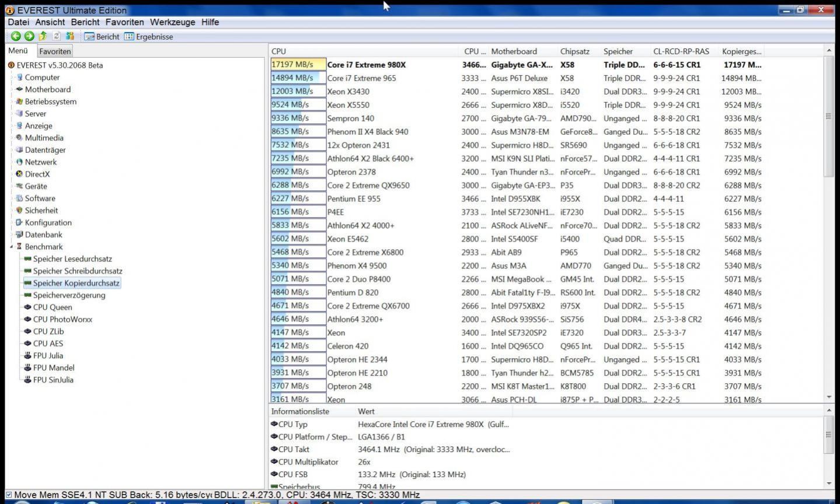Open Datenträger storage category icon

point(20,150)
